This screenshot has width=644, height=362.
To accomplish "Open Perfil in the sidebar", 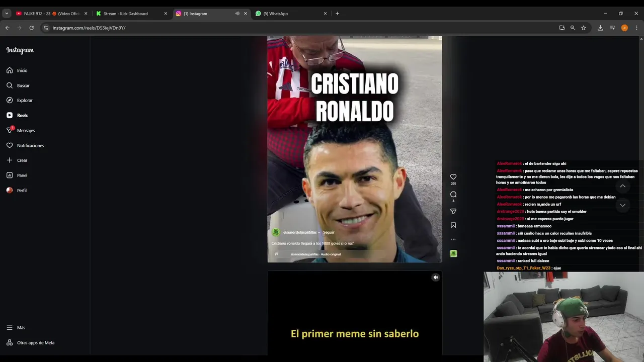I will pos(17,191).
